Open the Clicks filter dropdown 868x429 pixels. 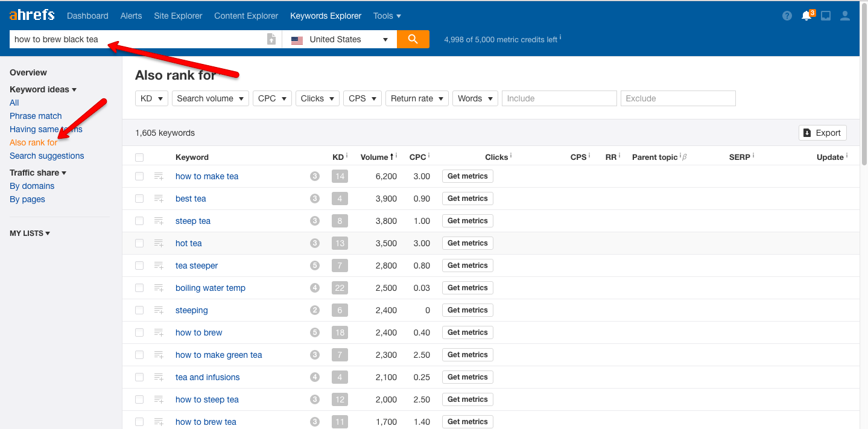coord(317,98)
